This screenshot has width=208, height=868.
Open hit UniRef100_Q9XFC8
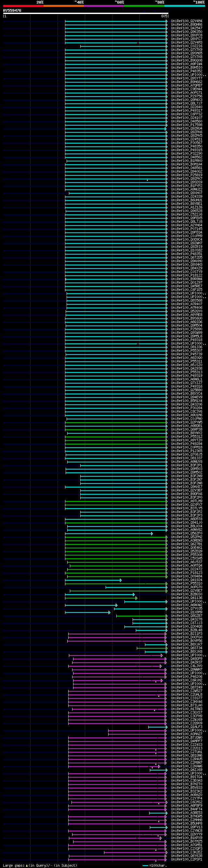[187, 36]
